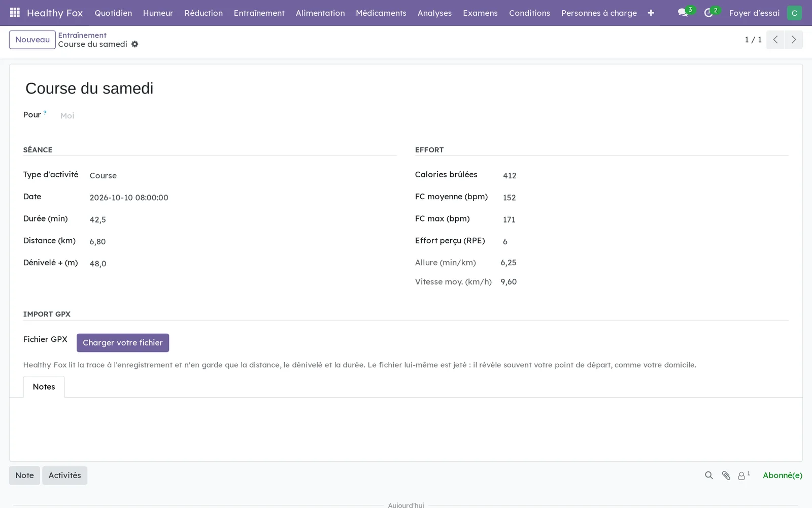812x508 pixels.
Task: Open the Humeur menu
Action: click(x=158, y=13)
